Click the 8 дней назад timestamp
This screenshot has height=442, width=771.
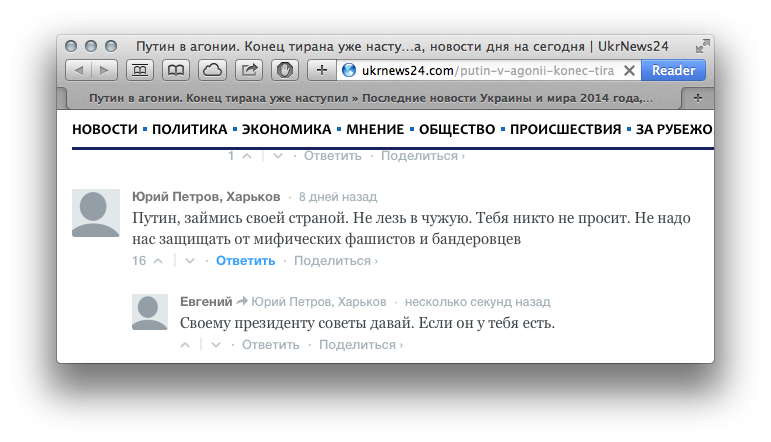point(338,197)
